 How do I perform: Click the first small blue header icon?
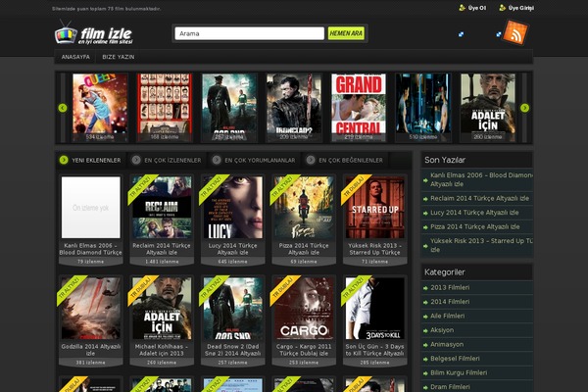461,34
